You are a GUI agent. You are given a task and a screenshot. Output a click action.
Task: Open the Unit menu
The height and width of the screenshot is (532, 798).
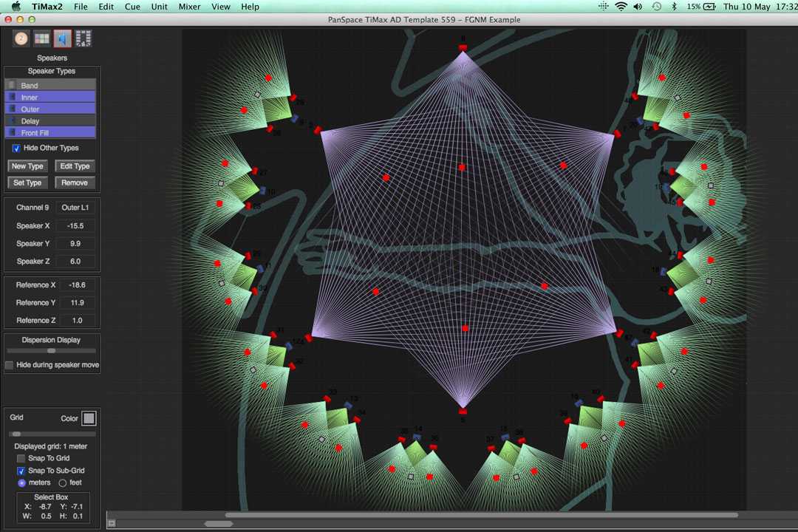(x=159, y=7)
